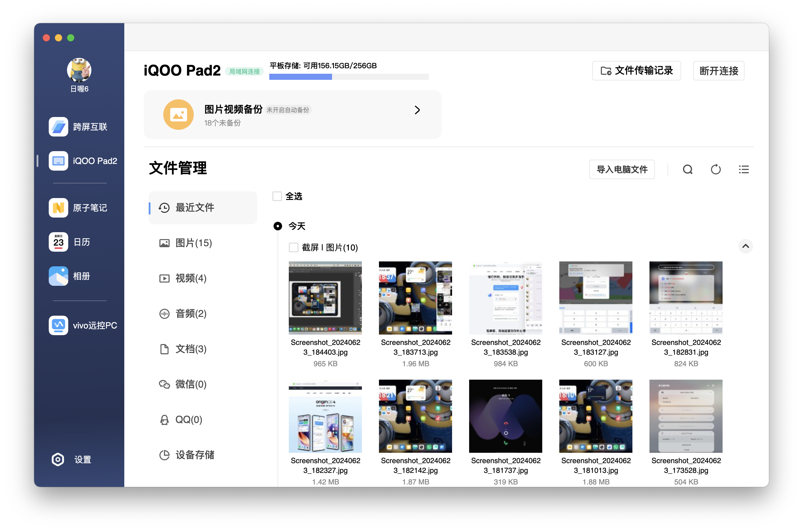Switch to 音频(2) category

click(203, 314)
